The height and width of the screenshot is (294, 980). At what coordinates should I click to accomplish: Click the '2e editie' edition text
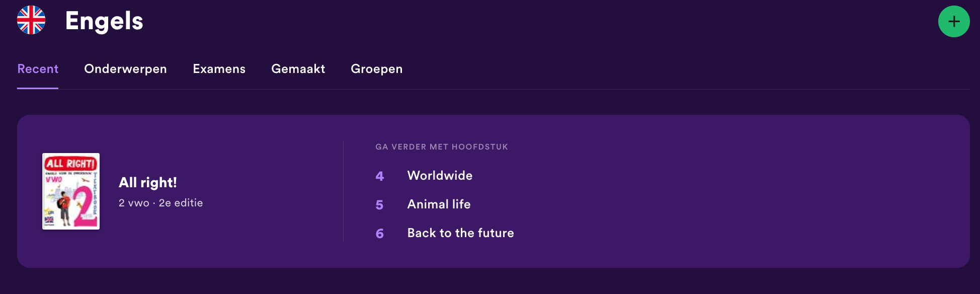(181, 203)
